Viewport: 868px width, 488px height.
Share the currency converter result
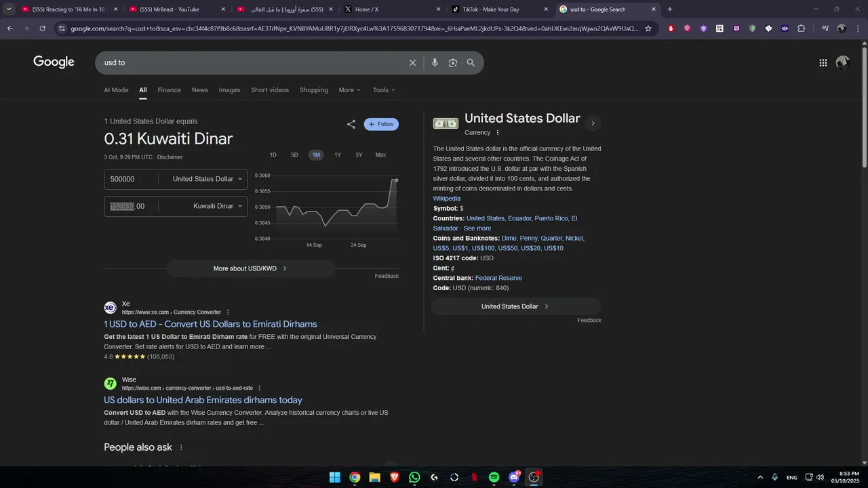[x=351, y=124]
